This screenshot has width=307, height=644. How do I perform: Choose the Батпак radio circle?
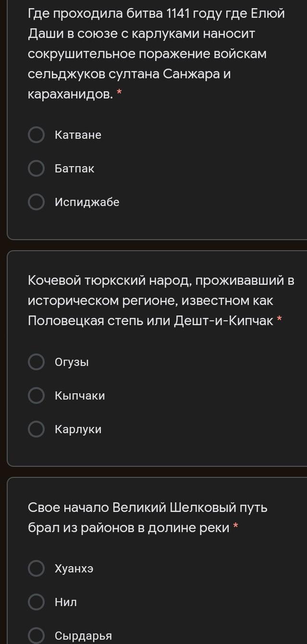[x=37, y=169]
